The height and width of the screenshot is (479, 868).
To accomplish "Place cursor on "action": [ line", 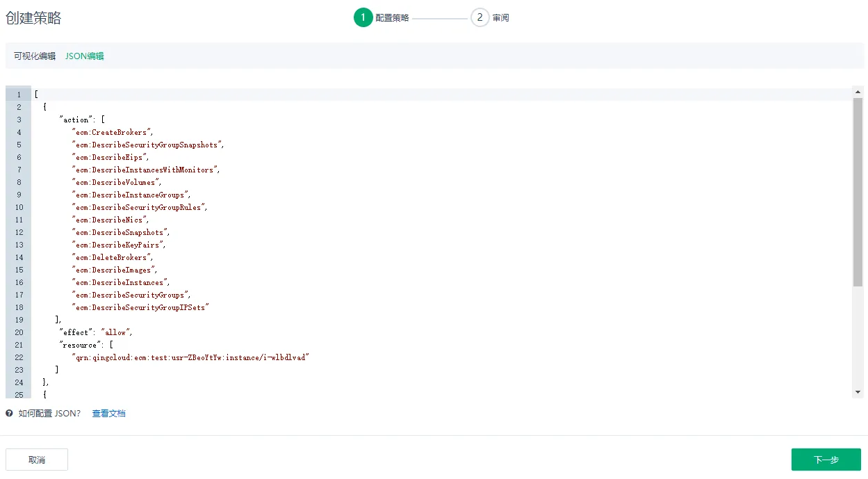I will [x=82, y=120].
